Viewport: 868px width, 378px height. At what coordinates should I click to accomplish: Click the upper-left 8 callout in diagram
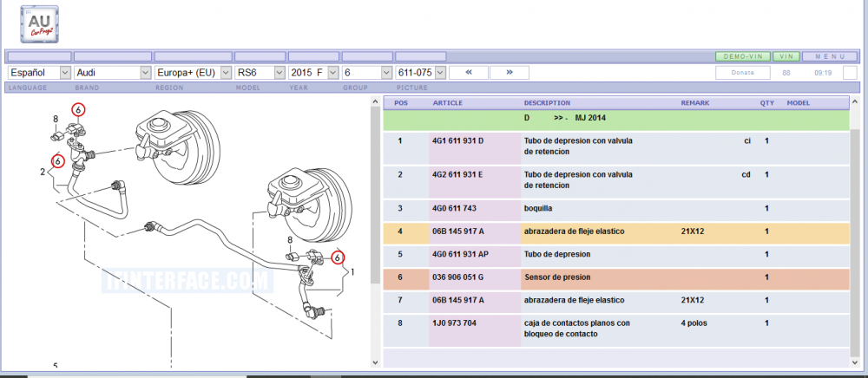click(x=56, y=119)
